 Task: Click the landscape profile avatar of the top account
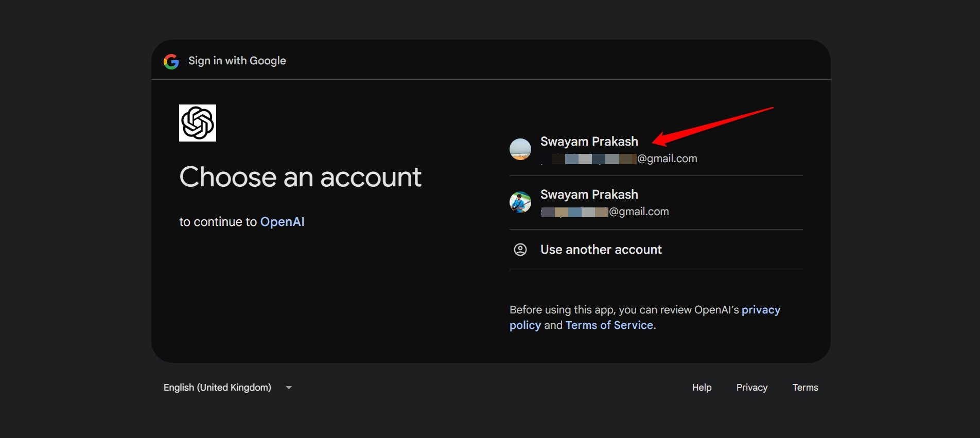[x=520, y=149]
